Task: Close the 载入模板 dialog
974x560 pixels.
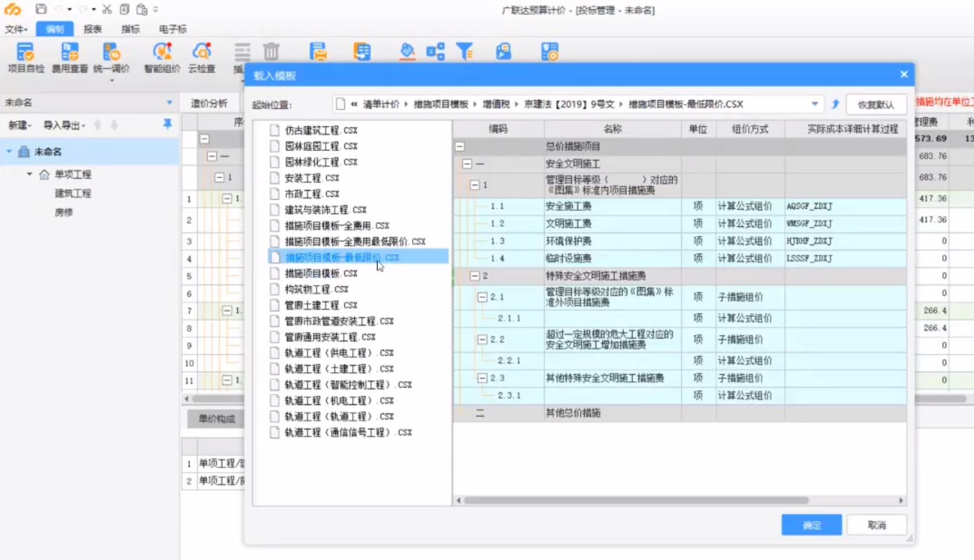Action: [x=904, y=74]
